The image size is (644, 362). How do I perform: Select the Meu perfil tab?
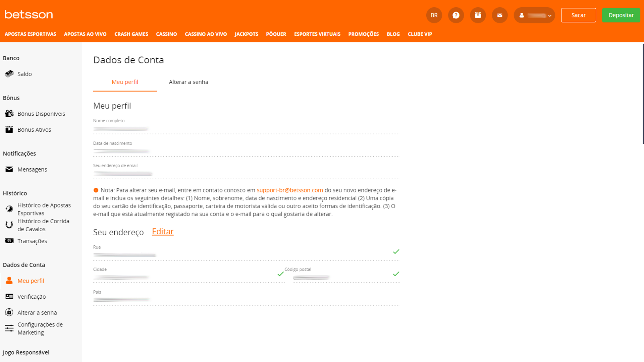click(x=125, y=82)
